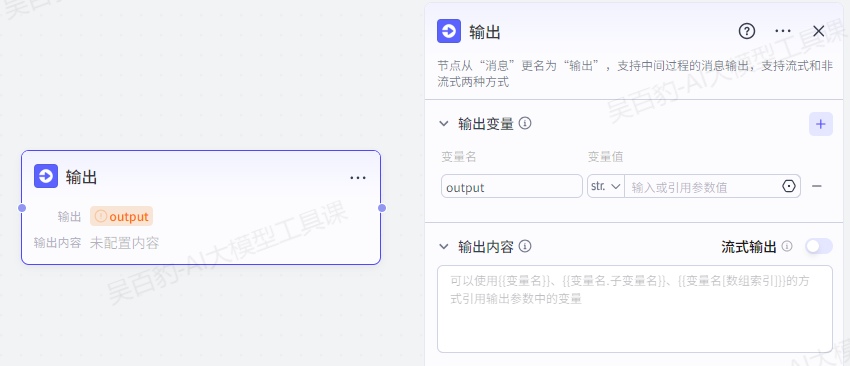Open the str. type dropdown
Viewport: 850px width, 366px height.
(x=606, y=186)
